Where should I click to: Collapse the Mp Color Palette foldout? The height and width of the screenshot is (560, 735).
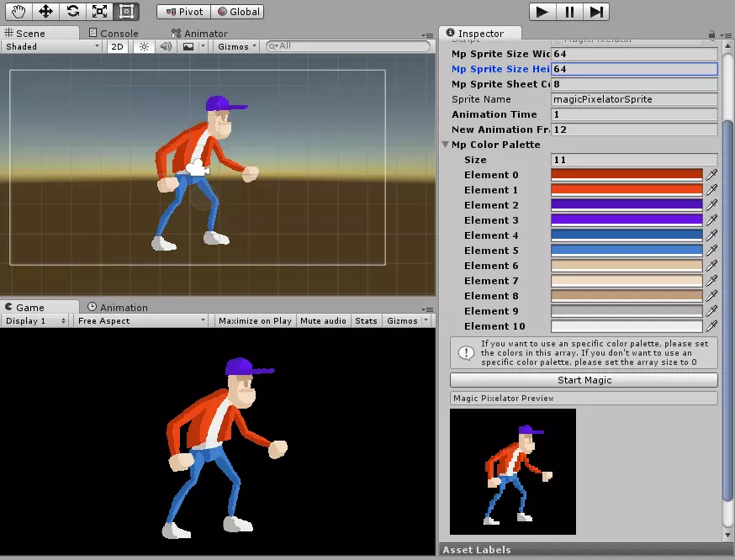tap(446, 145)
